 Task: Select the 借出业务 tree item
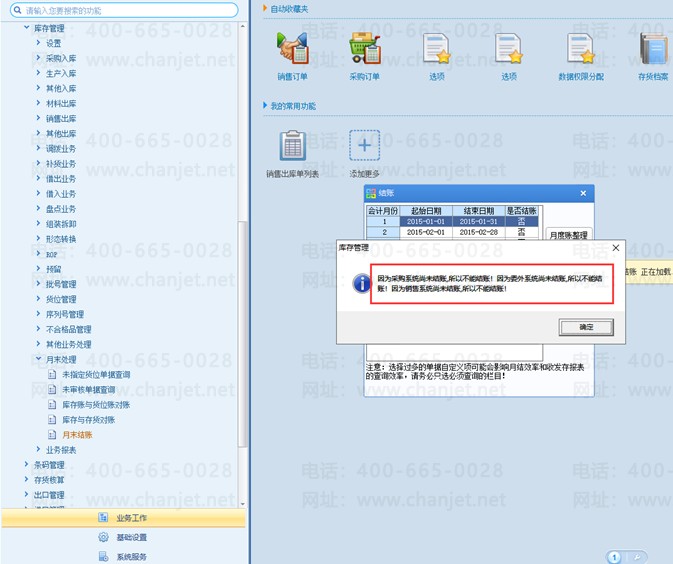[61, 179]
